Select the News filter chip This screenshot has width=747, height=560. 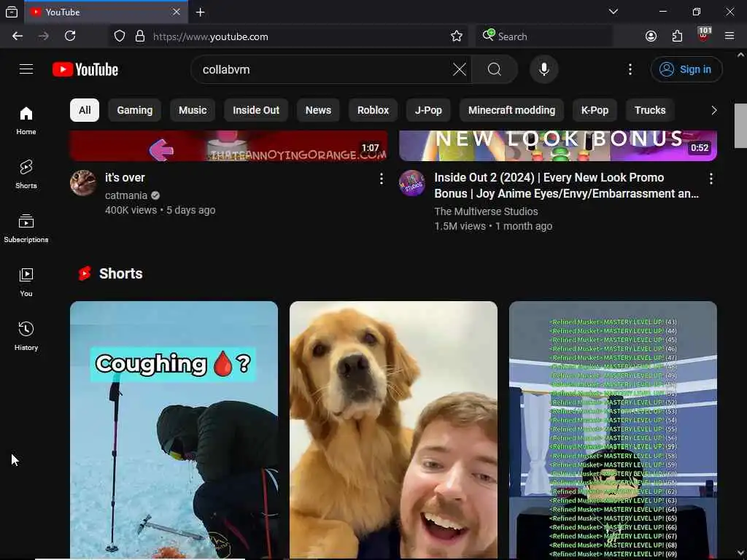(x=318, y=111)
